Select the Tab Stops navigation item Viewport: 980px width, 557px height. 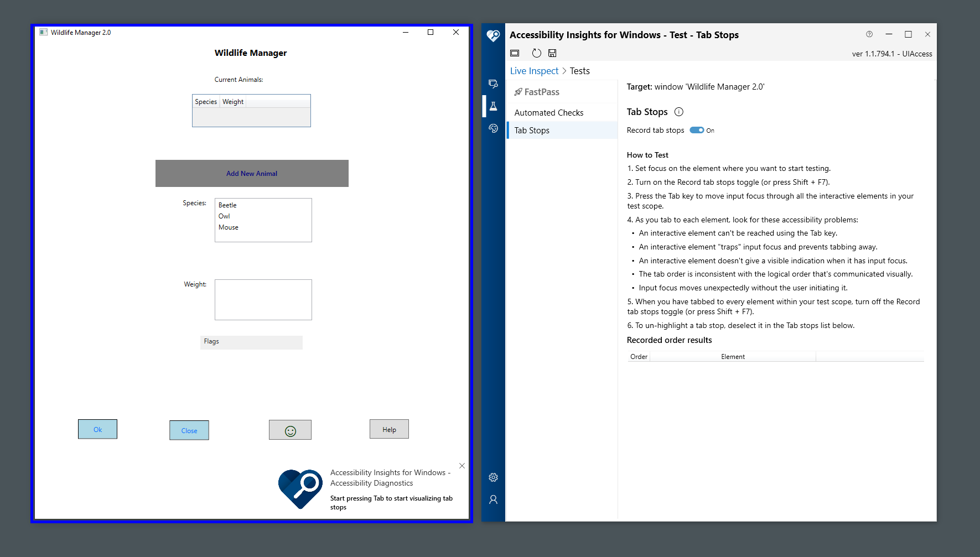(562, 131)
